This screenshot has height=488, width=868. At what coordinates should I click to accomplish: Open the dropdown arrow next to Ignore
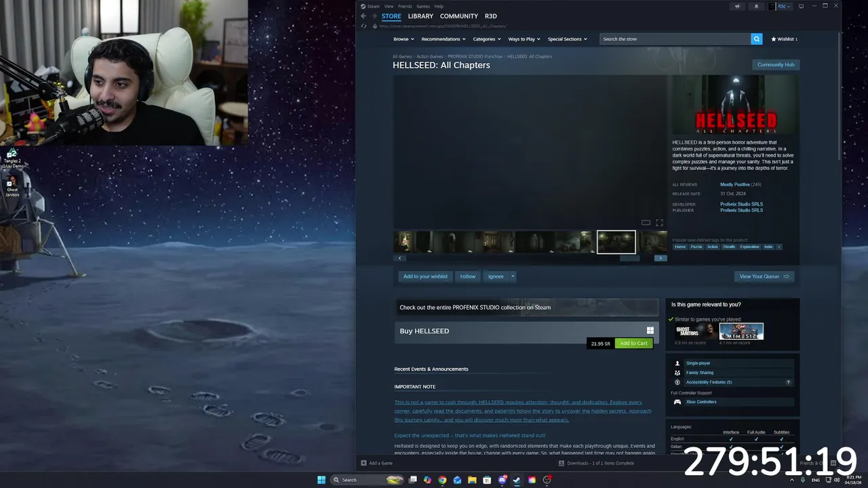tap(513, 277)
